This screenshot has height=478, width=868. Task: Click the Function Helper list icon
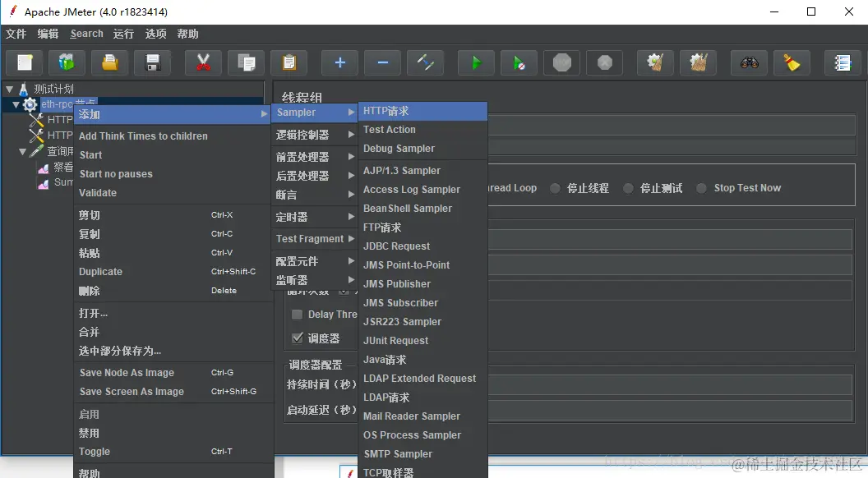[843, 62]
